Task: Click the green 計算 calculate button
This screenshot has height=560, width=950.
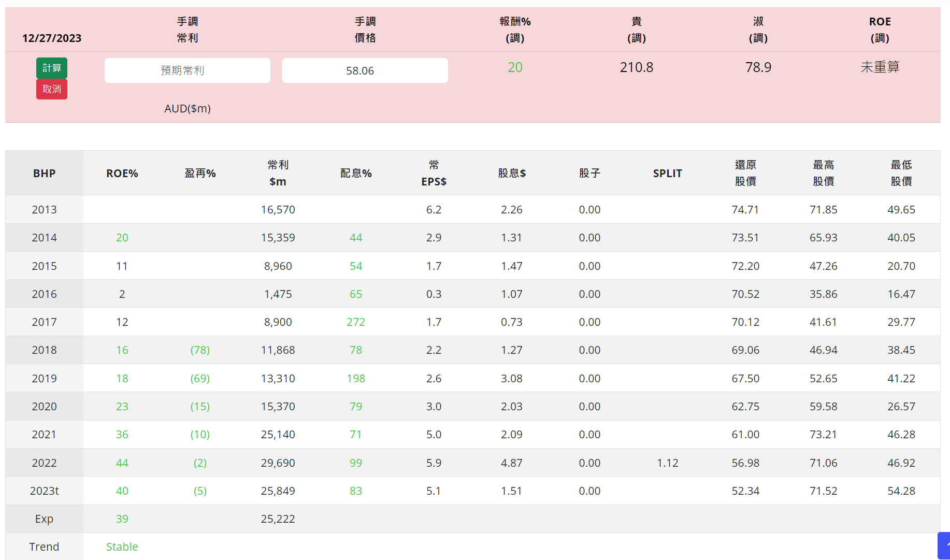Action: pyautogui.click(x=52, y=68)
